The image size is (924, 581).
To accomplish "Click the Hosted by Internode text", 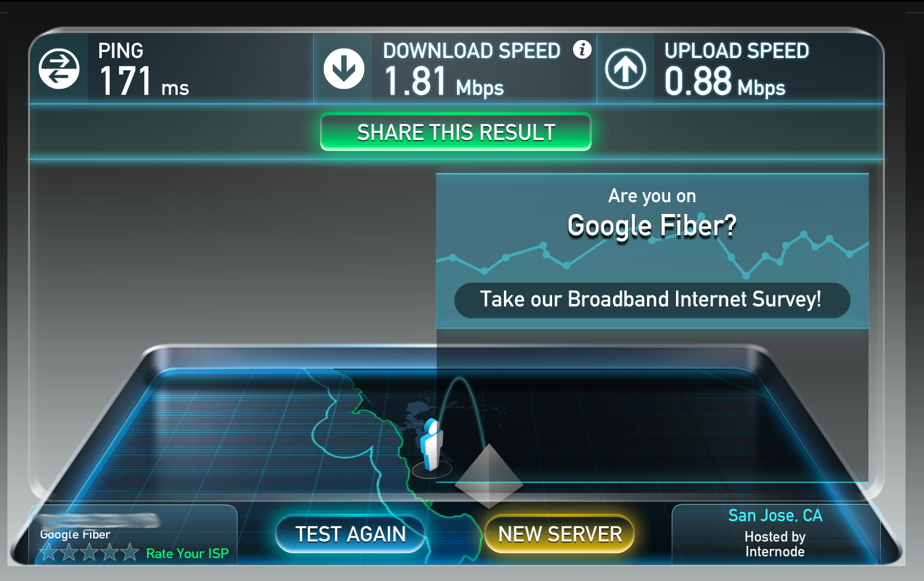I will (775, 544).
